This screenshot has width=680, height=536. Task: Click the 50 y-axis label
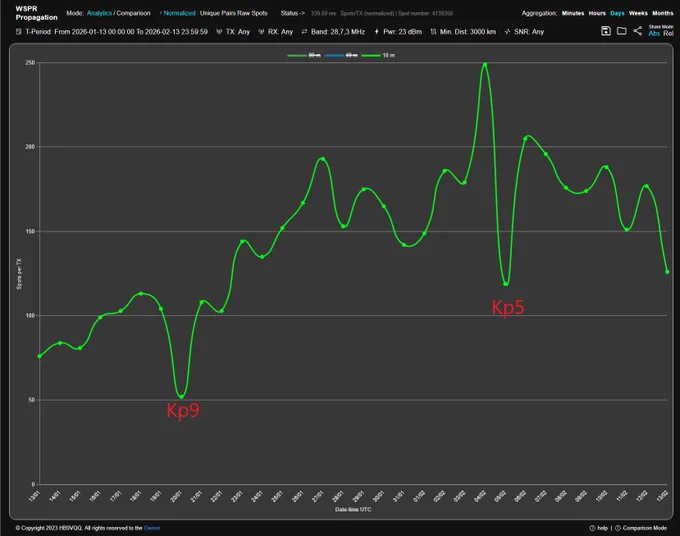[x=31, y=400]
